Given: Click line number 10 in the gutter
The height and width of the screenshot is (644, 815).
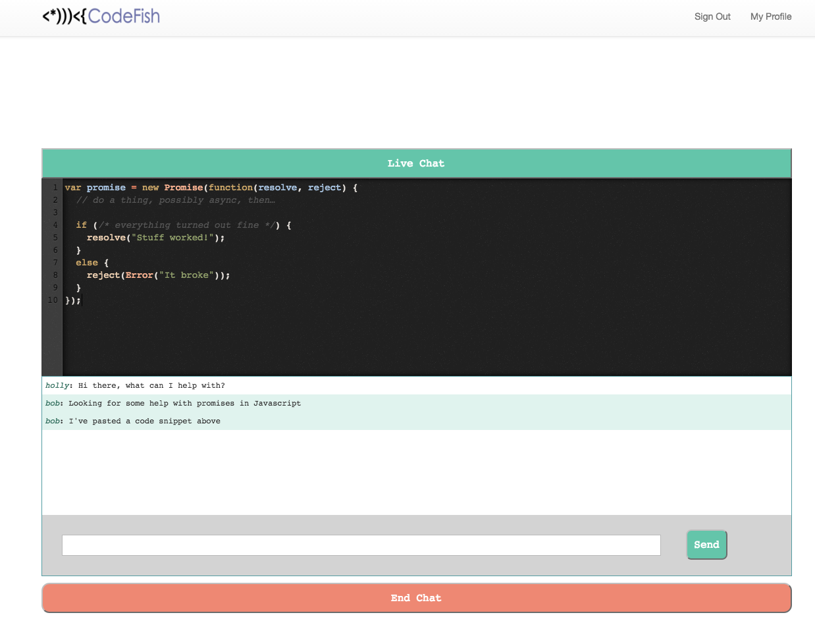Looking at the screenshot, I should (53, 300).
